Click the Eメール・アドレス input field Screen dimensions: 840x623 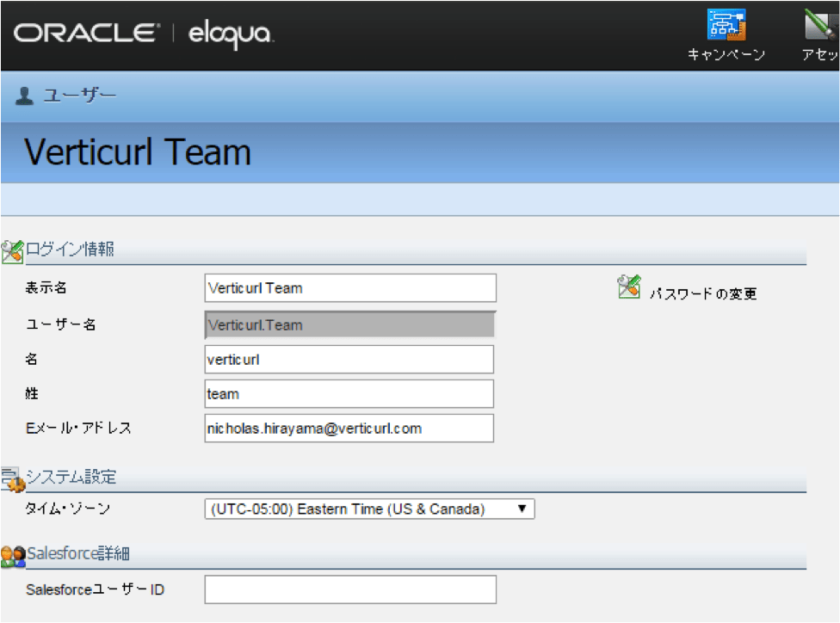pyautogui.click(x=349, y=428)
